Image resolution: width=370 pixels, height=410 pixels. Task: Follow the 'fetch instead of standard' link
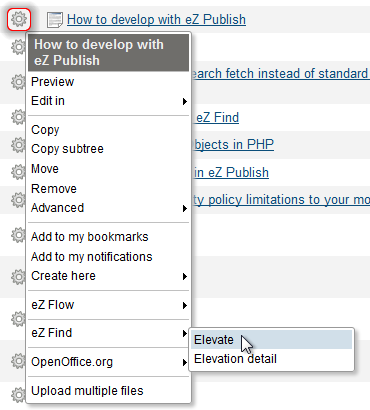tap(280, 74)
